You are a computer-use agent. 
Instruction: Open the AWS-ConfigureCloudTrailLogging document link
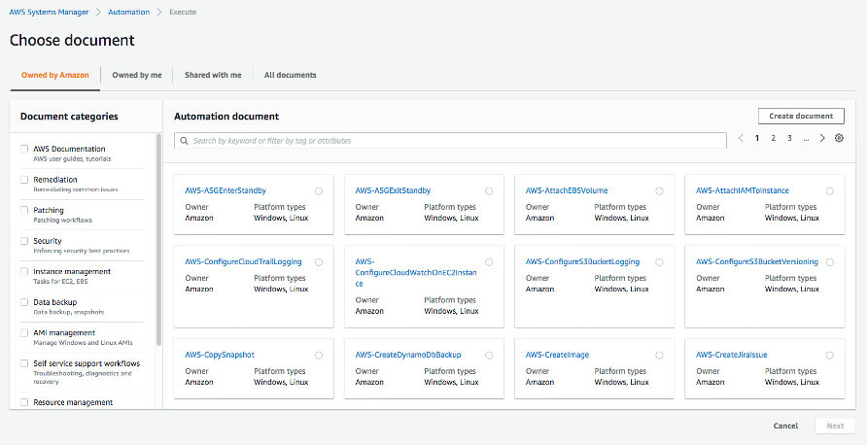pos(244,261)
